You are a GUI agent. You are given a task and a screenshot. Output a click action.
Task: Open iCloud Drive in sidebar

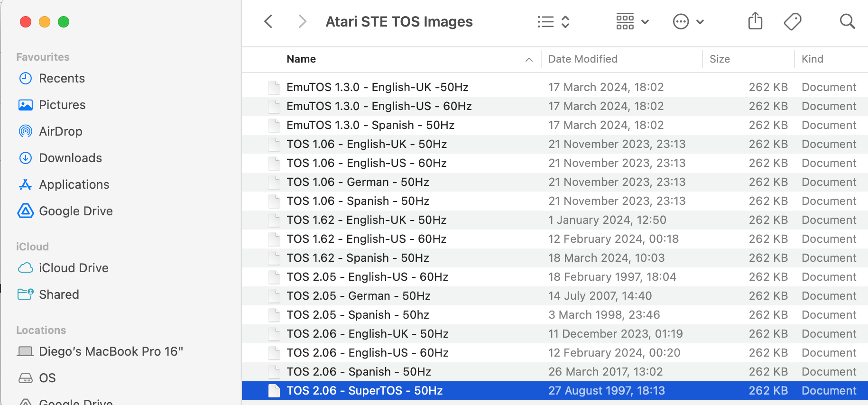pyautogui.click(x=74, y=268)
